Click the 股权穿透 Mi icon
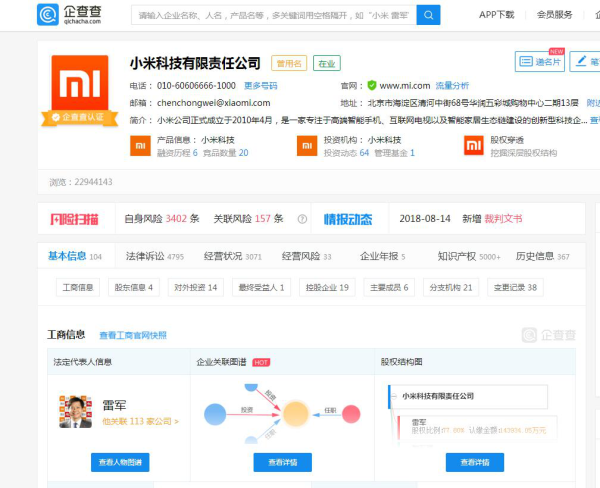Image resolution: width=600 pixels, height=488 pixels. (473, 147)
